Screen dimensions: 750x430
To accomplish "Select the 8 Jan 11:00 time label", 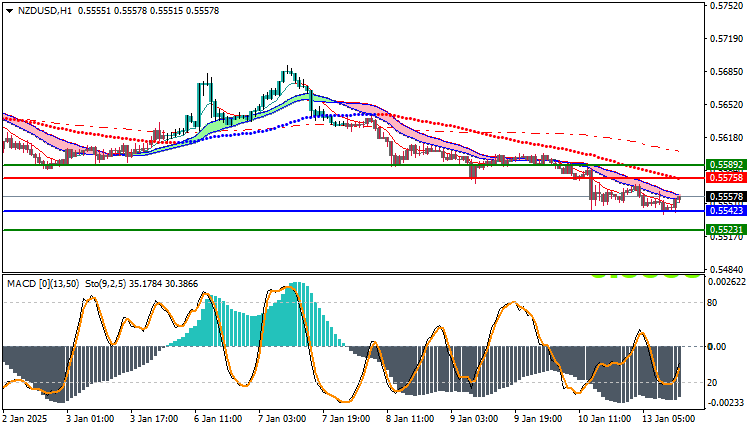I will pyautogui.click(x=410, y=419).
